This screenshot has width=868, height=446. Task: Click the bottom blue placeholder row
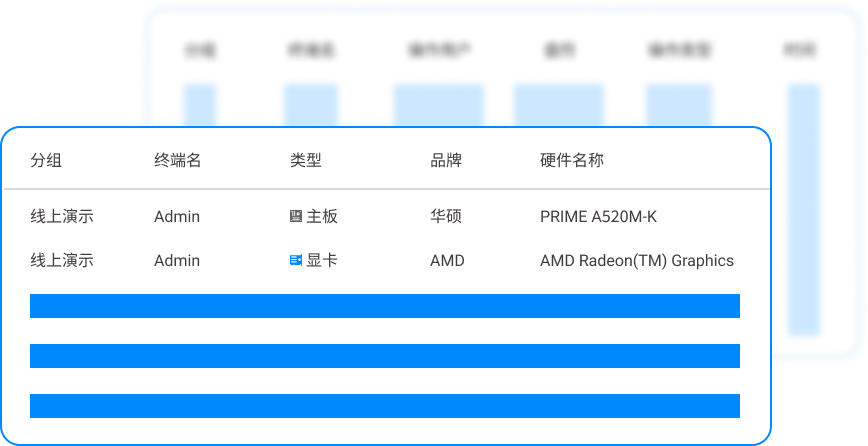(x=385, y=406)
